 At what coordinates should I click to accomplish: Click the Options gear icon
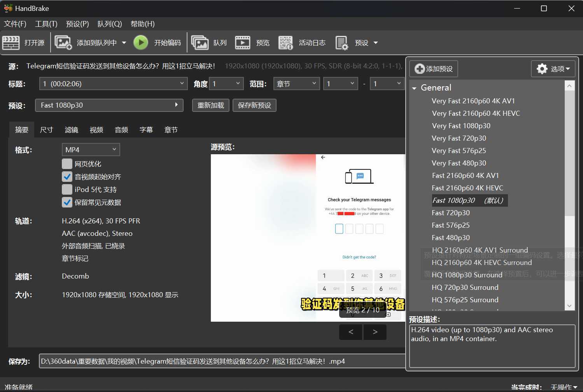click(x=542, y=69)
